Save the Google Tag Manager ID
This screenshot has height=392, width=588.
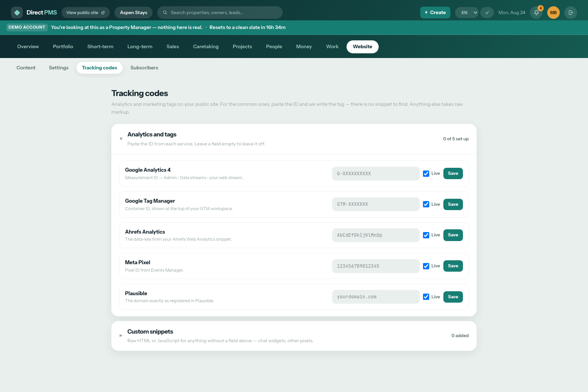[x=453, y=204]
